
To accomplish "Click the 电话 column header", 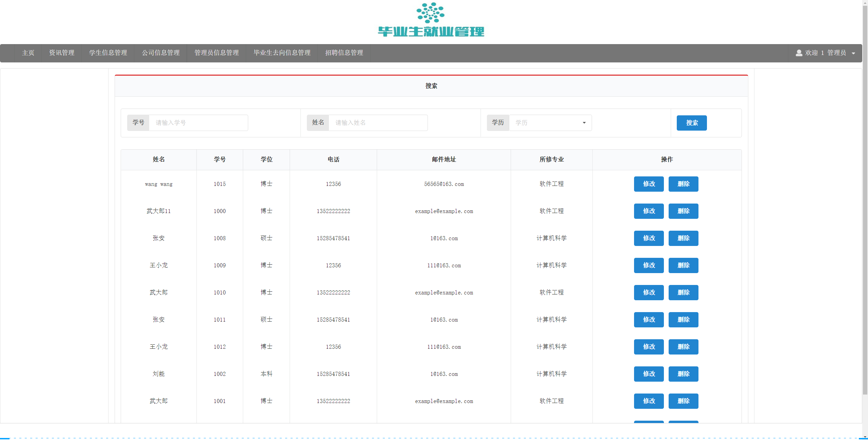I will point(333,159).
